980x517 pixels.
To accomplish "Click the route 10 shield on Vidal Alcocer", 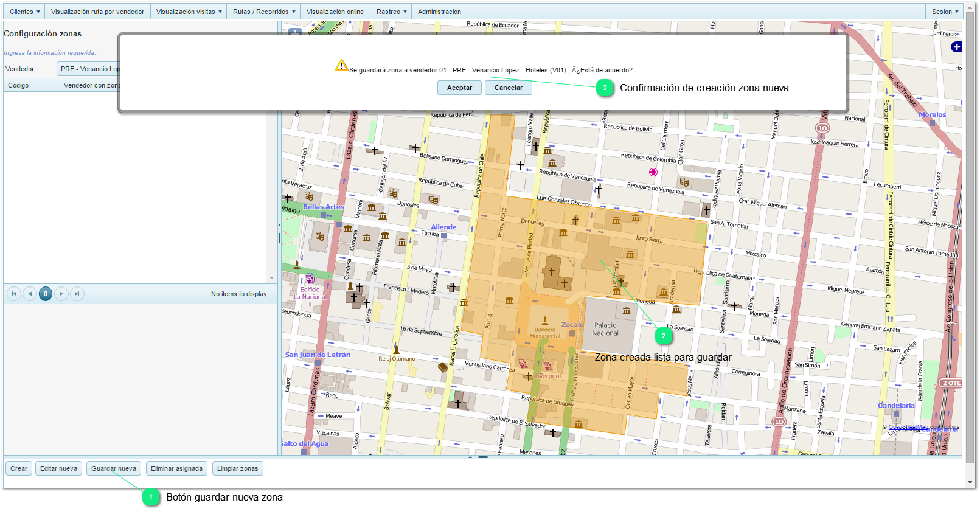I will pyautogui.click(x=822, y=128).
